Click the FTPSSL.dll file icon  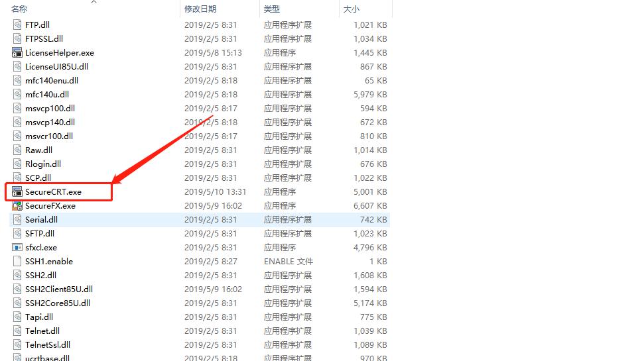17,38
